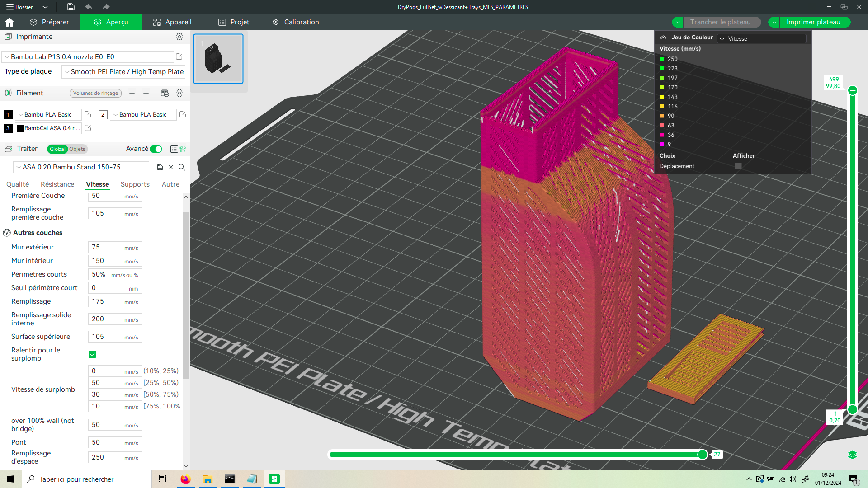Edit the ASA filament 3 preset icon

click(x=88, y=128)
